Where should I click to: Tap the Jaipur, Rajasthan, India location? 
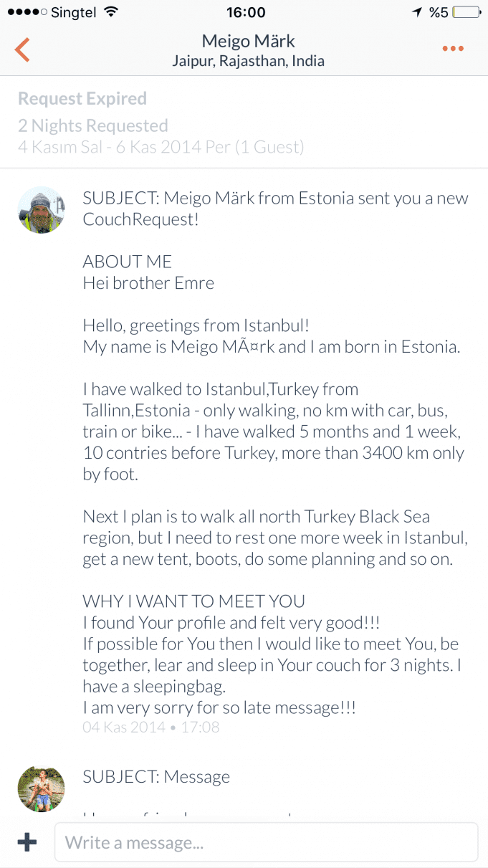249,61
